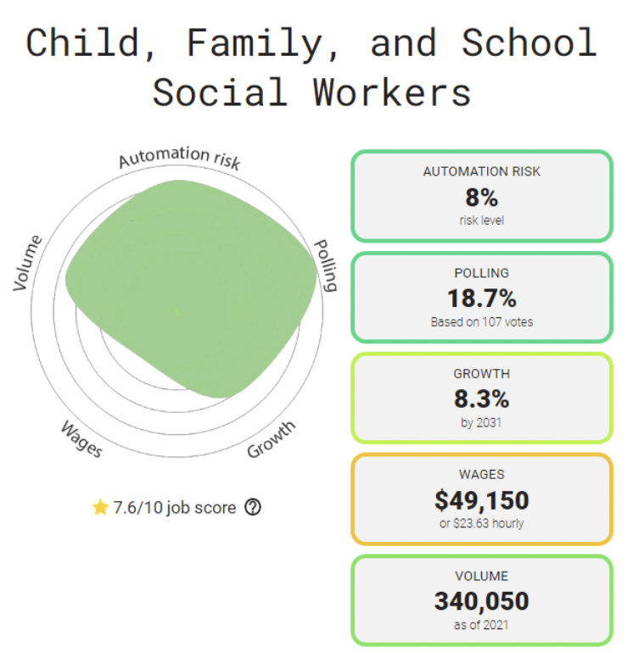
Task: Click the '$23.63 hourly' wage text
Action: (x=481, y=523)
